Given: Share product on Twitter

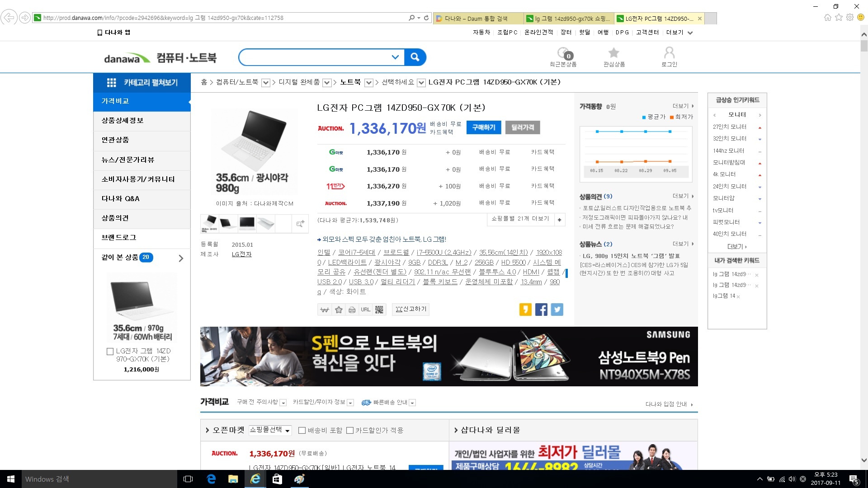Looking at the screenshot, I should (x=557, y=310).
